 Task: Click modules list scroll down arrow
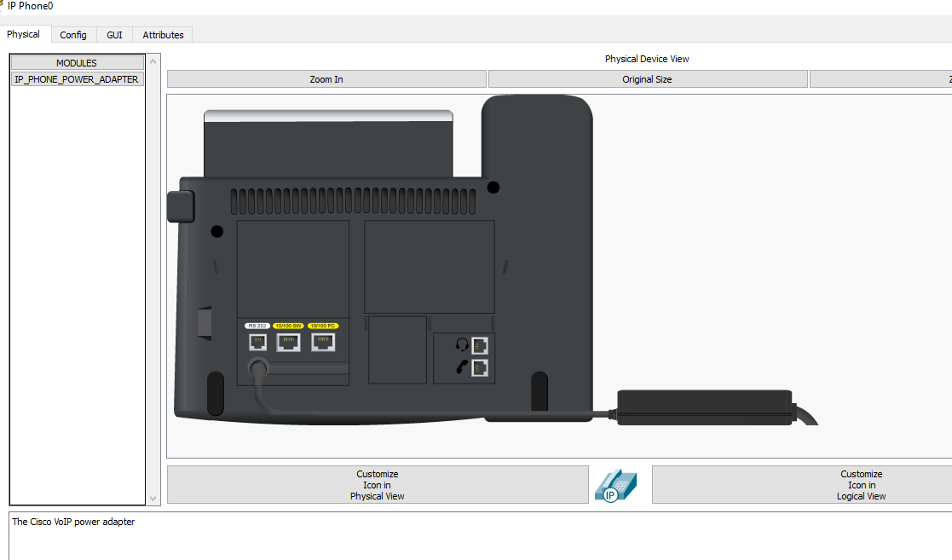click(153, 498)
